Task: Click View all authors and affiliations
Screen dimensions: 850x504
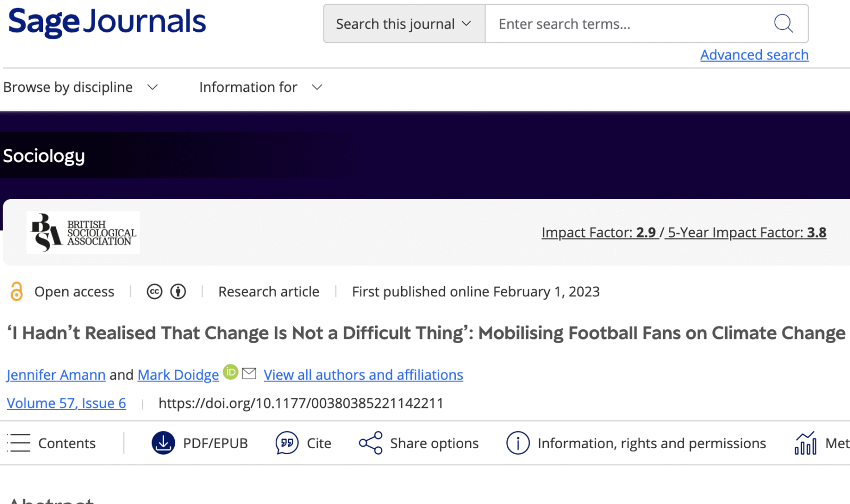Action: [x=363, y=375]
